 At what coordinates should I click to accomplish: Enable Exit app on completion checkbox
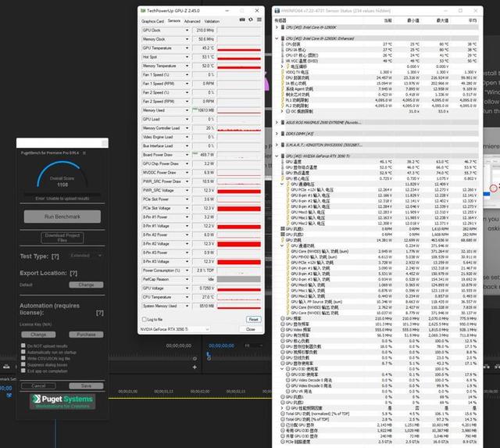[23, 371]
